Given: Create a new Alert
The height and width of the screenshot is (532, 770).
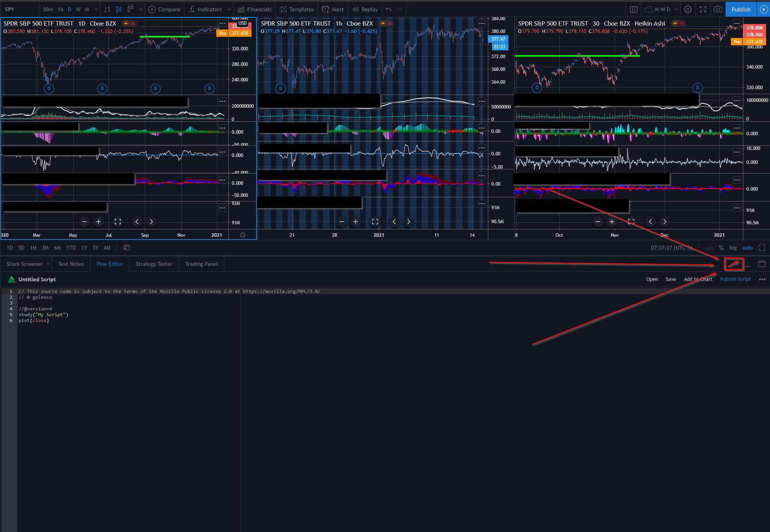Looking at the screenshot, I should pos(333,9).
